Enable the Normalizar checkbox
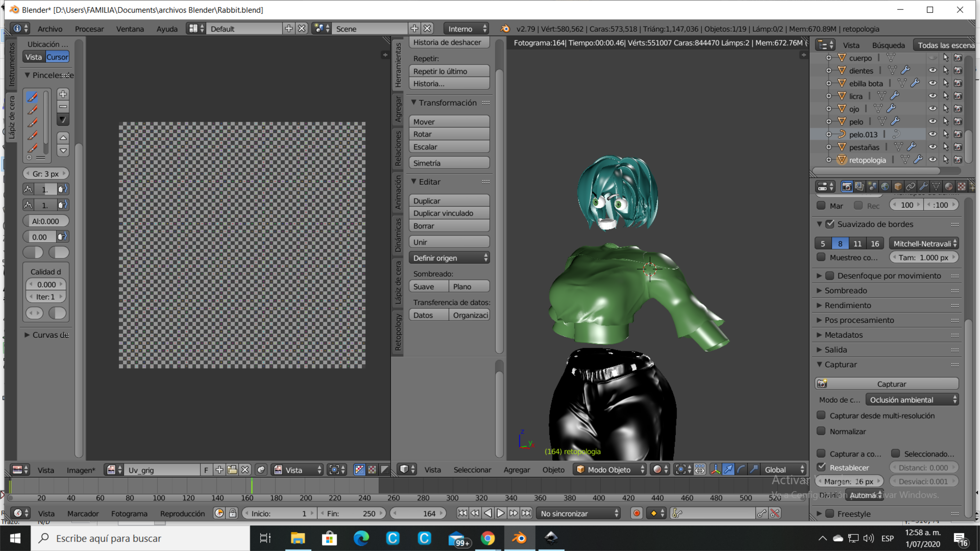The width and height of the screenshot is (980, 551). coord(821,431)
